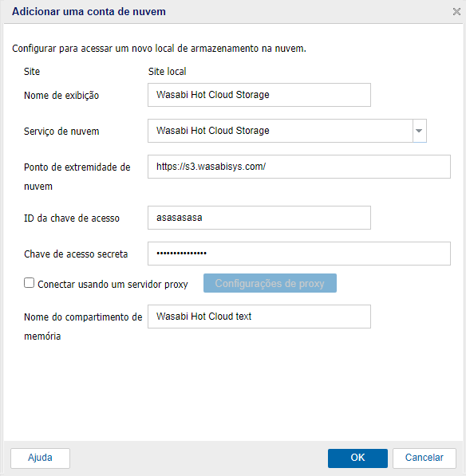This screenshot has height=476, width=466.
Task: Open Ajuda help button
Action: (40, 458)
